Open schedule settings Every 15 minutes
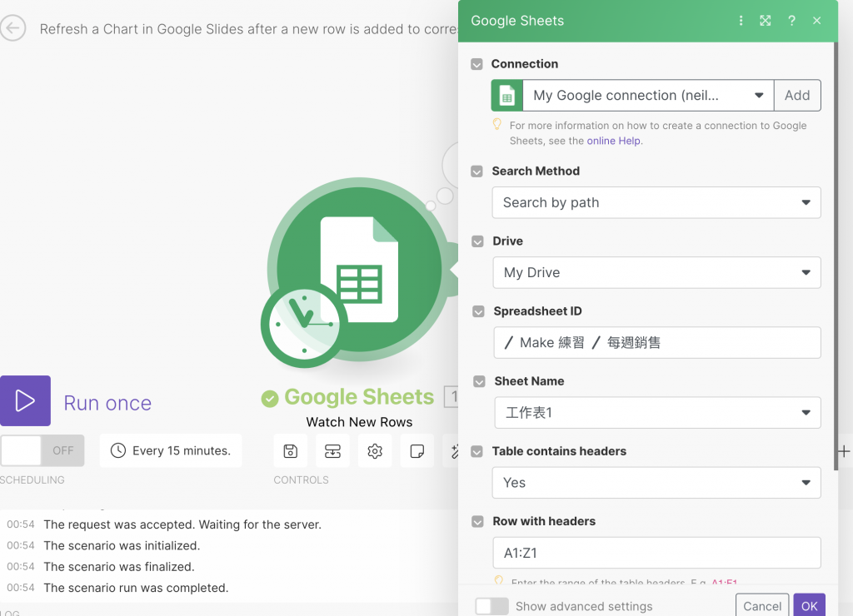 pyautogui.click(x=171, y=450)
